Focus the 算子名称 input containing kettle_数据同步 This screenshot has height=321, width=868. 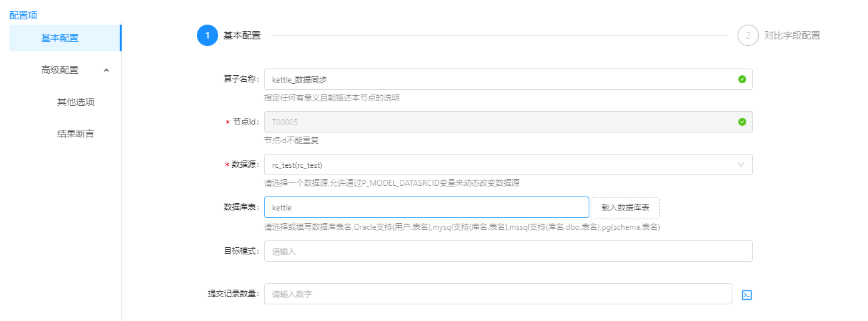coord(499,79)
